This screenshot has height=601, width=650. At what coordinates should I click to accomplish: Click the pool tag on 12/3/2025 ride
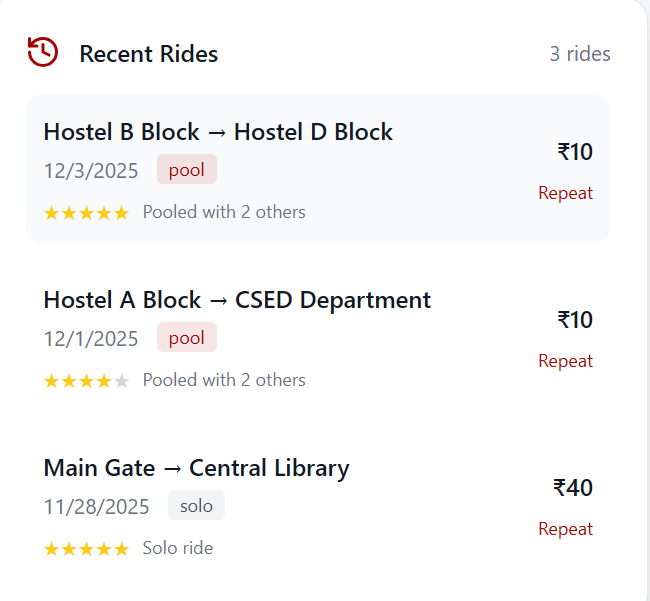point(187,170)
